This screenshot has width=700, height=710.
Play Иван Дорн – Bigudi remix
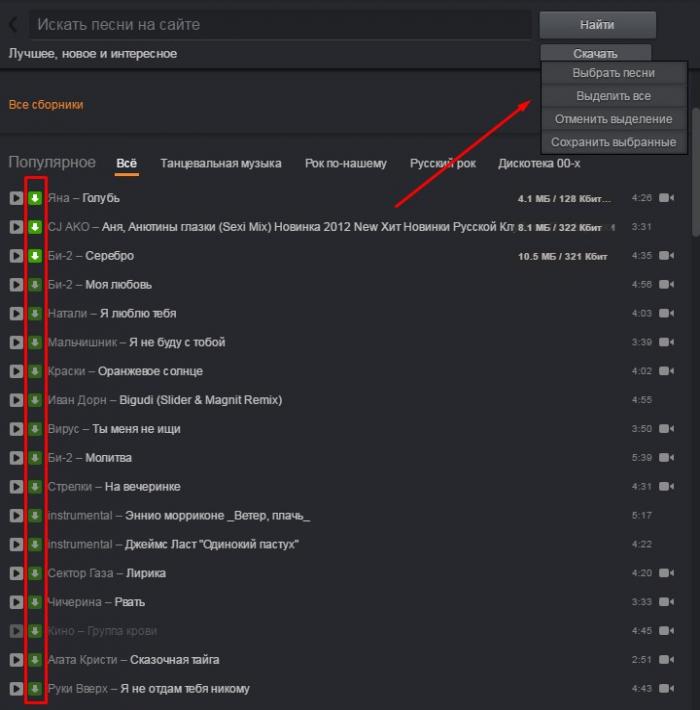pos(16,400)
